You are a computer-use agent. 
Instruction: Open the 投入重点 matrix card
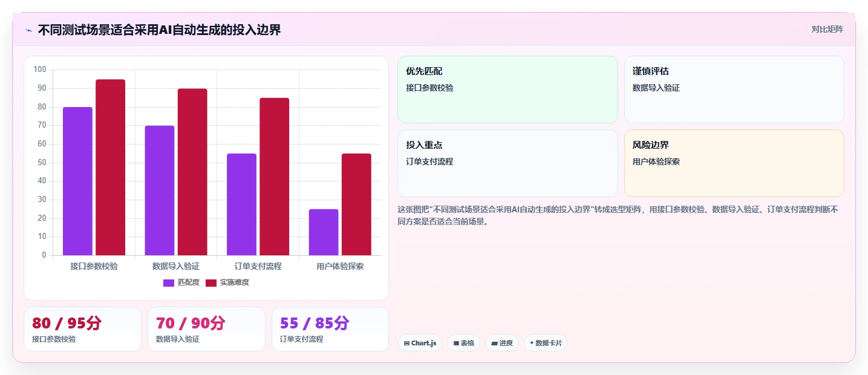(507, 163)
